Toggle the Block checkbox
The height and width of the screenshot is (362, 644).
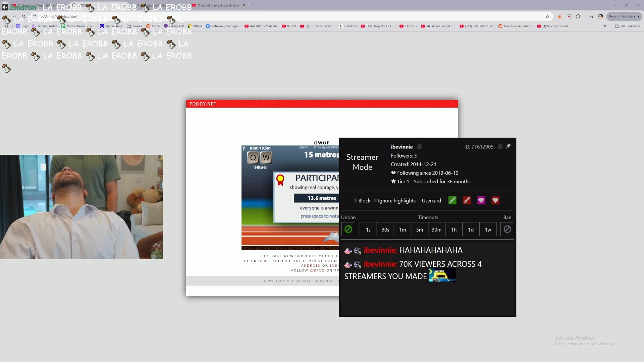[x=355, y=200]
